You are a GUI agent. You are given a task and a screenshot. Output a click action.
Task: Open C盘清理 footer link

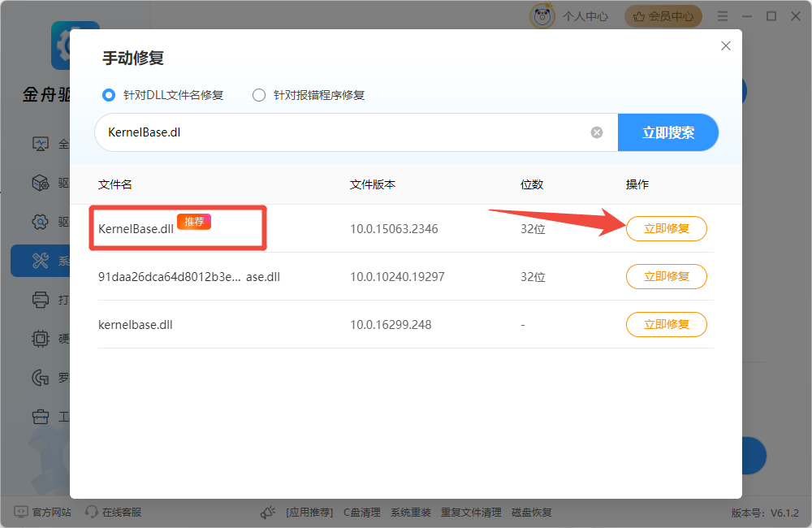coord(362,513)
